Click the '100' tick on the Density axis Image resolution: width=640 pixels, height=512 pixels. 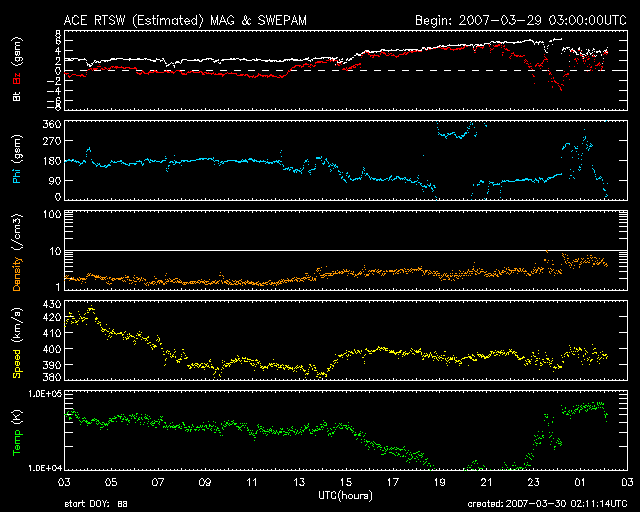coord(52,214)
